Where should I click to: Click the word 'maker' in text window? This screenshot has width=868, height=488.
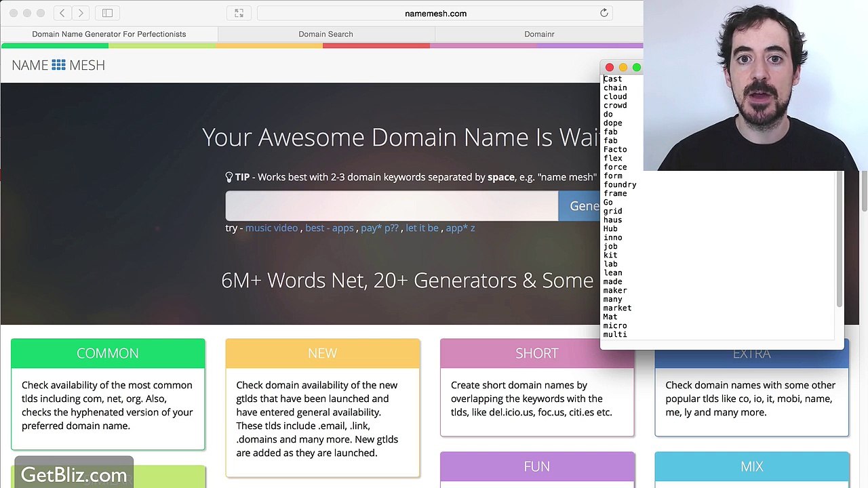615,290
